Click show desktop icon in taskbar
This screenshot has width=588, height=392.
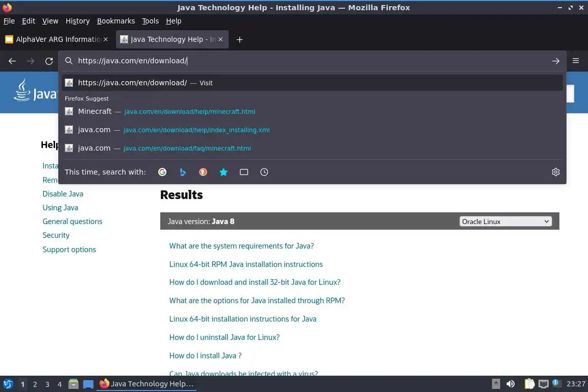tap(88, 384)
